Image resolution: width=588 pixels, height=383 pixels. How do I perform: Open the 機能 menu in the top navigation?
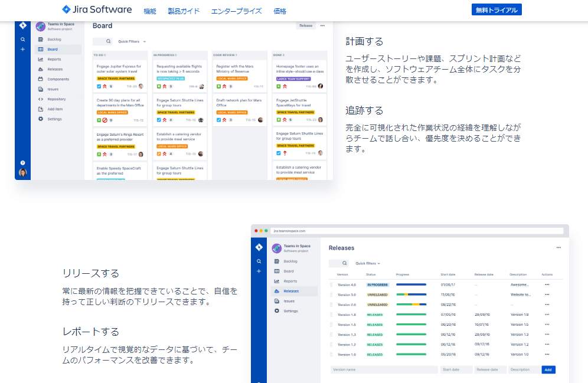(150, 11)
